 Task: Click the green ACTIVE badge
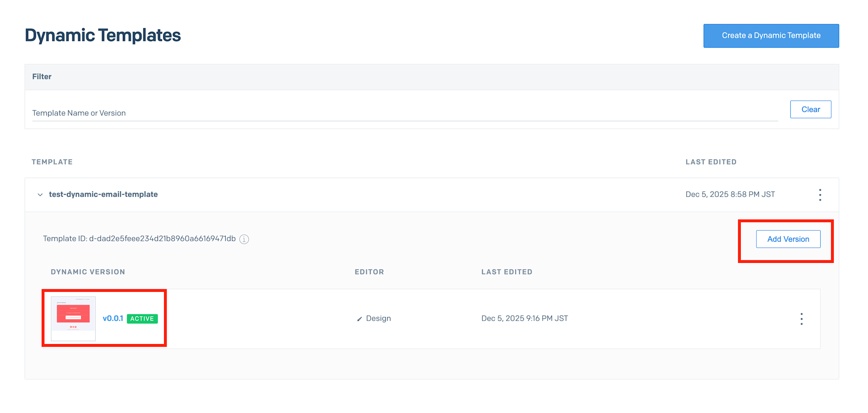pyautogui.click(x=142, y=318)
